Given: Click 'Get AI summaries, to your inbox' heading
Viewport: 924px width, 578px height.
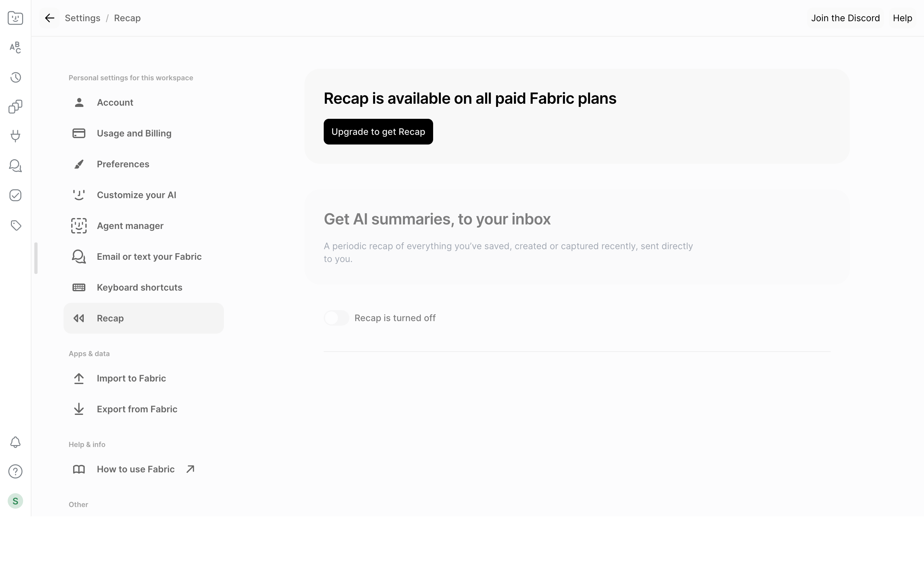Looking at the screenshot, I should (437, 219).
